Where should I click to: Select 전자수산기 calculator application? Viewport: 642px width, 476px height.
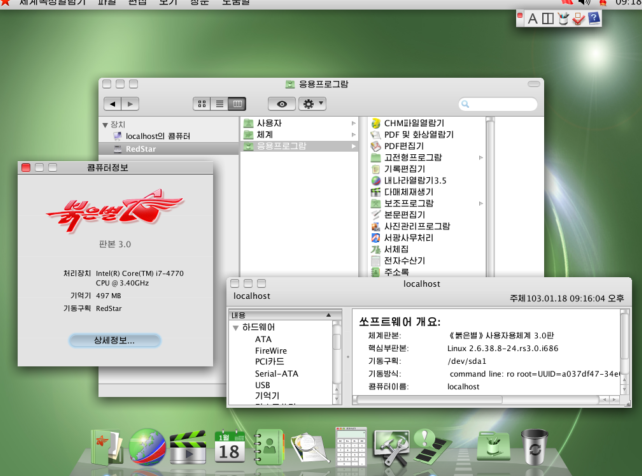[x=398, y=261]
